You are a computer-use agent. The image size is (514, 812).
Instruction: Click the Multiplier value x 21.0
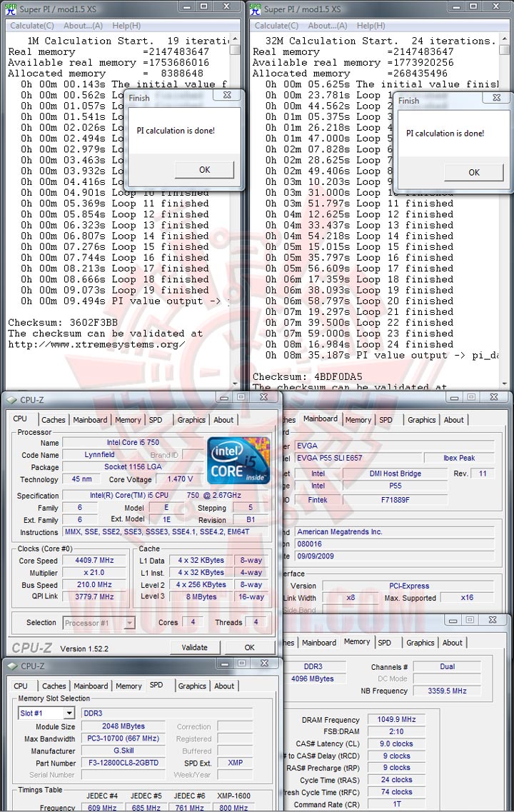95,573
